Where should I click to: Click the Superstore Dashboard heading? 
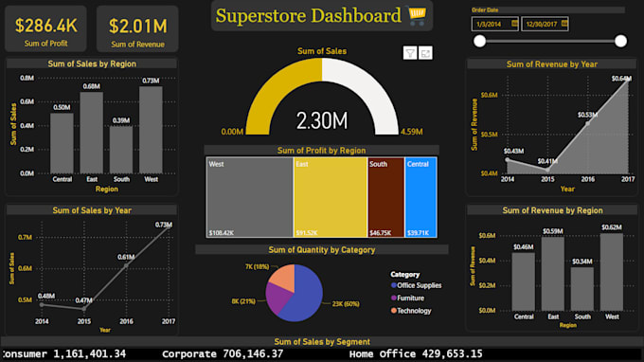(x=308, y=15)
